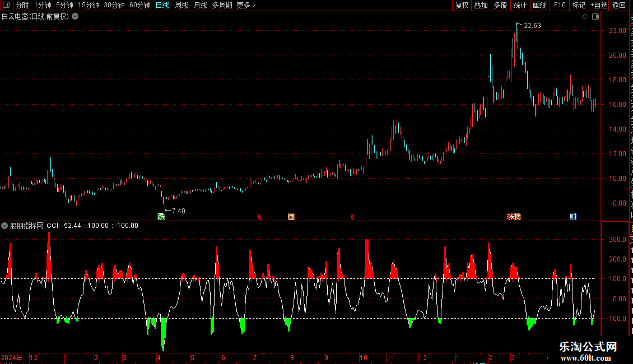This screenshot has height=364, width=633.
Task: Click the CCI: -52.44 value label
Action: click(x=64, y=226)
